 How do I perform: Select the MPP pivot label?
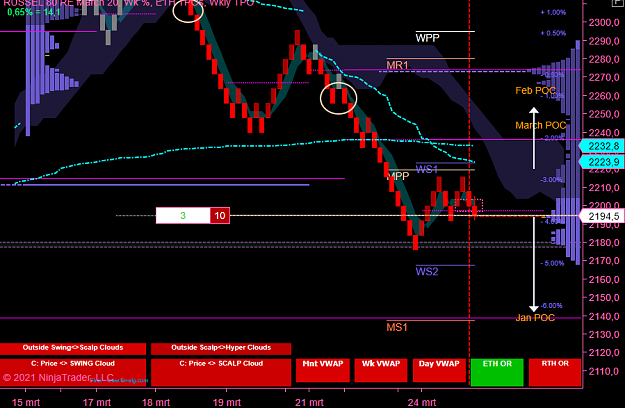[x=399, y=176]
